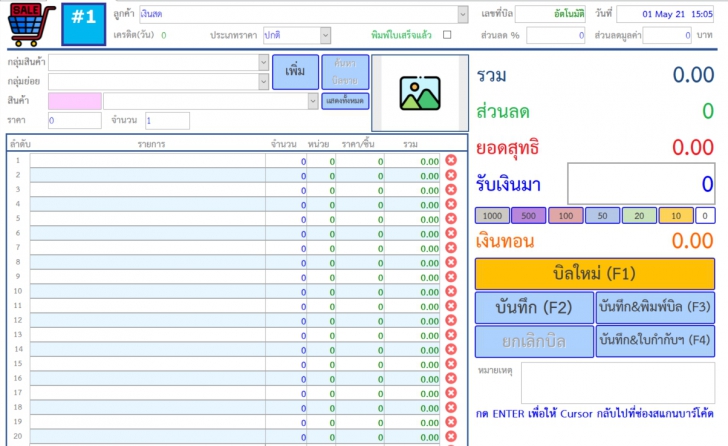This screenshot has width=728, height=446.
Task: Delete row 19 with its red X
Action: (451, 422)
